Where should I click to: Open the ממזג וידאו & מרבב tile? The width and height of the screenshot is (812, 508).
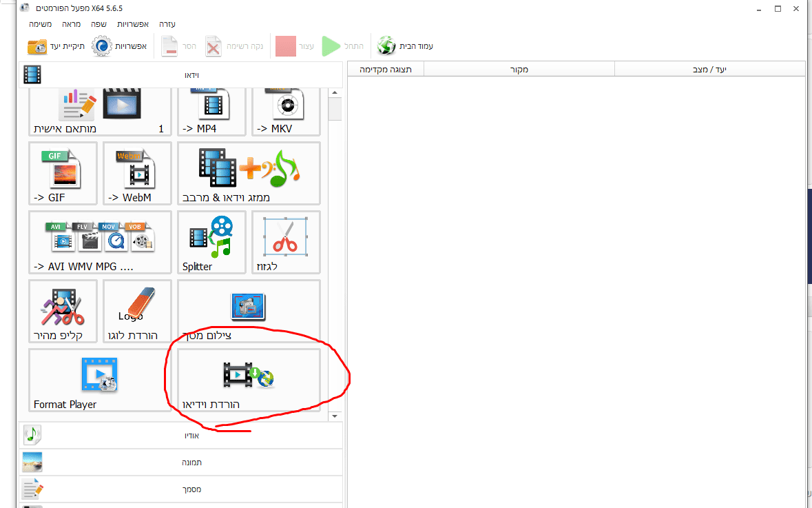pyautogui.click(x=249, y=173)
